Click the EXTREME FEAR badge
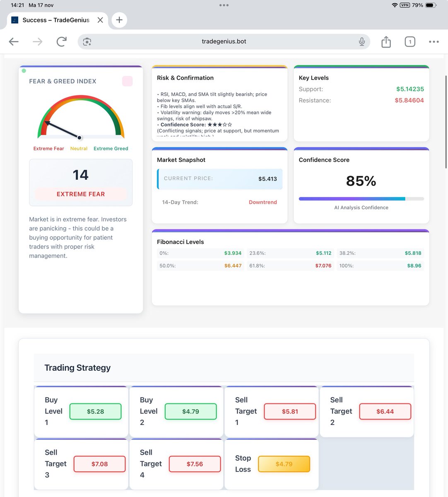This screenshot has width=448, height=497. click(x=81, y=194)
